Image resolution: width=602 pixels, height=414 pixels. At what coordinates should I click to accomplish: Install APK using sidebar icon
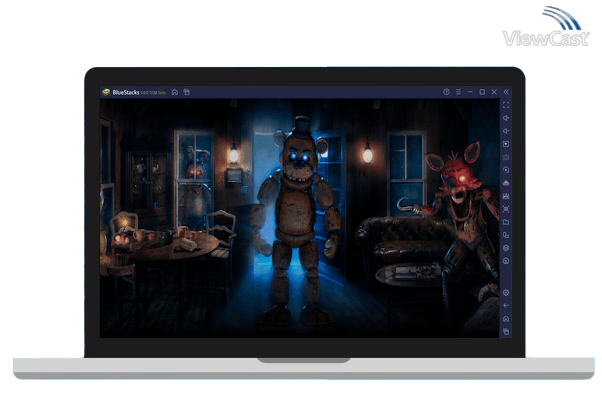pyautogui.click(x=506, y=183)
